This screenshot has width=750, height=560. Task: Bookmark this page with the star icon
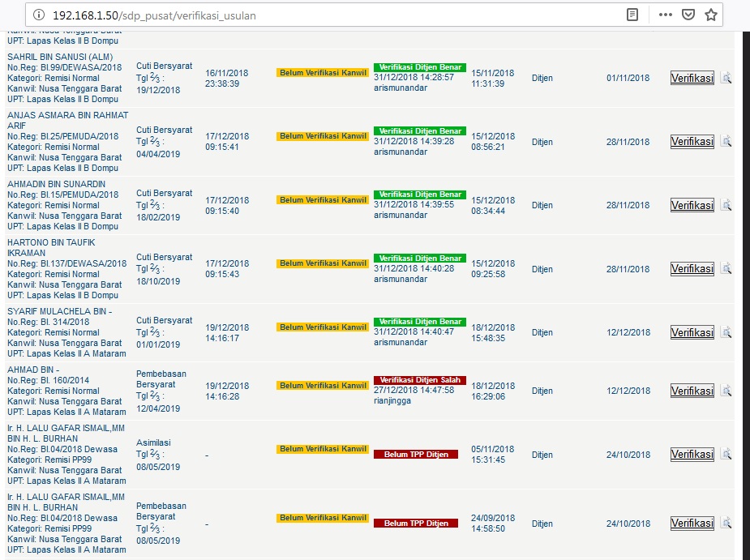pyautogui.click(x=711, y=15)
